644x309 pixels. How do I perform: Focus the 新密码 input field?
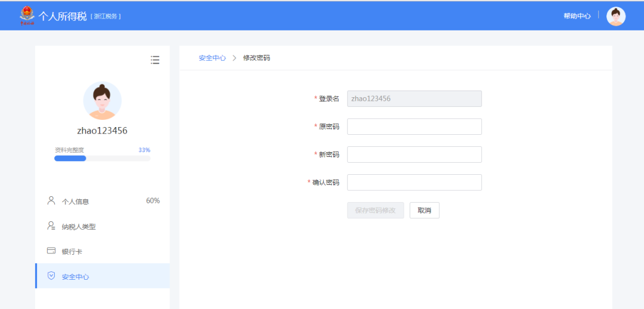[414, 154]
